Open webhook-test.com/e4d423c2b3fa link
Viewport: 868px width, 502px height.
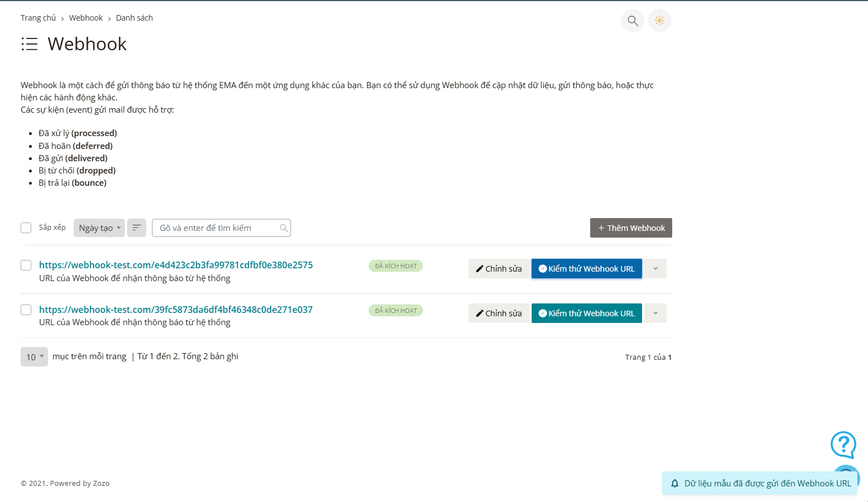[176, 265]
